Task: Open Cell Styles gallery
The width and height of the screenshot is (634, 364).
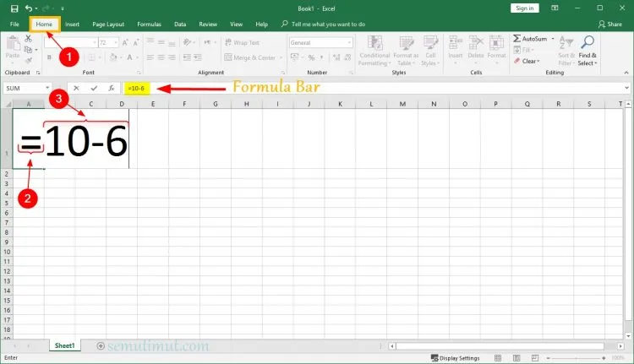Action: coord(430,51)
